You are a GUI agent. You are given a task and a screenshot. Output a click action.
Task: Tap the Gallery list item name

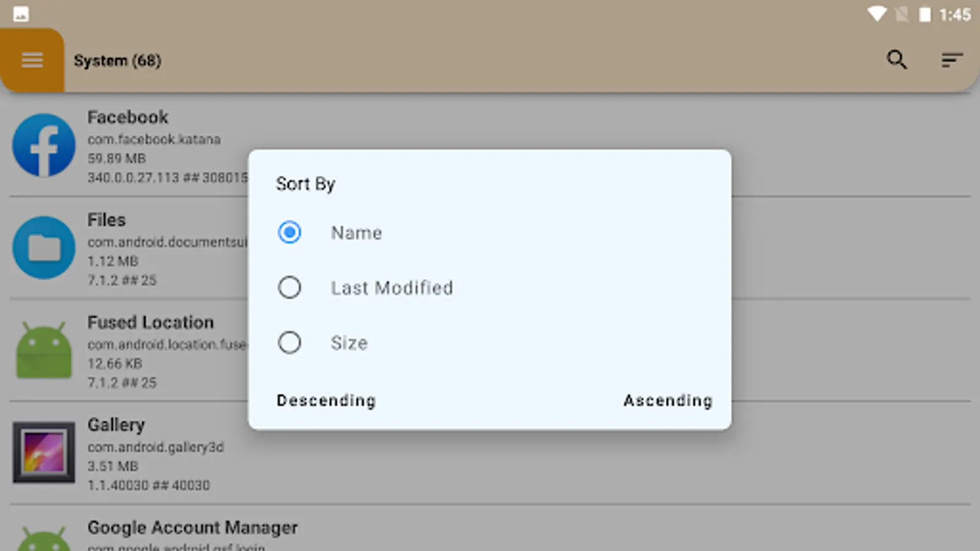click(x=116, y=425)
